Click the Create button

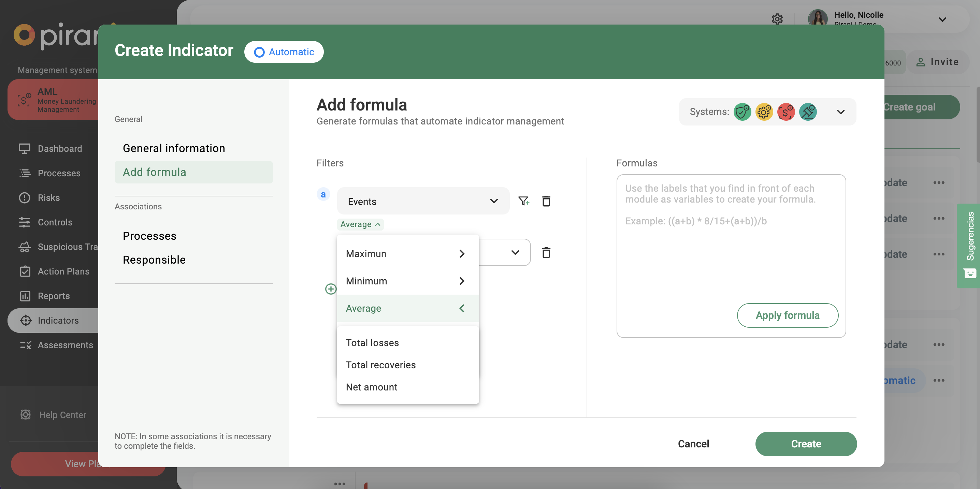[x=806, y=443]
